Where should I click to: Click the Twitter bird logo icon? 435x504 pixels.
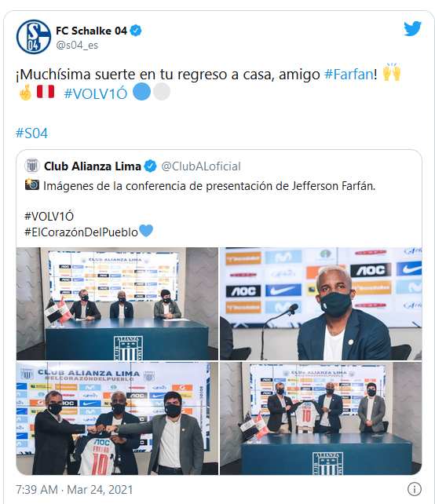click(412, 28)
